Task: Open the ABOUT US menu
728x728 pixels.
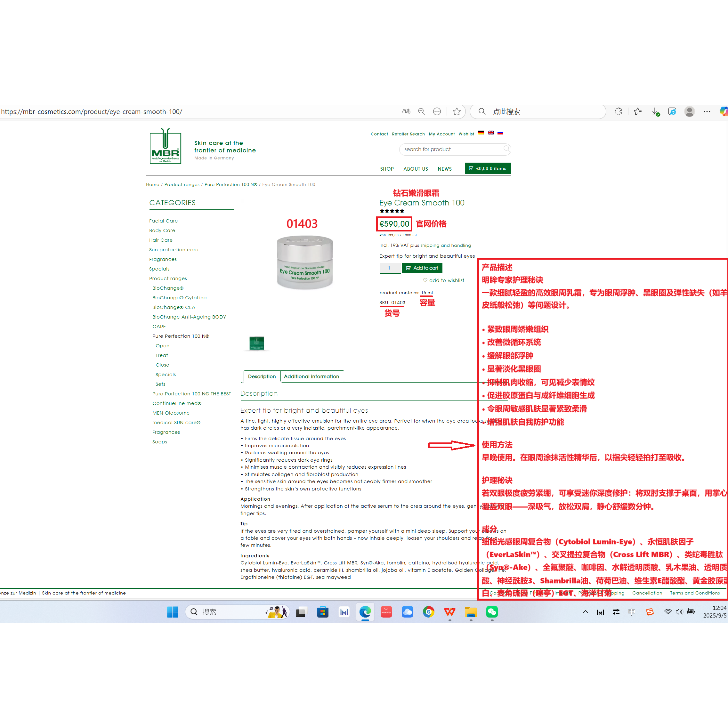Action: click(415, 169)
